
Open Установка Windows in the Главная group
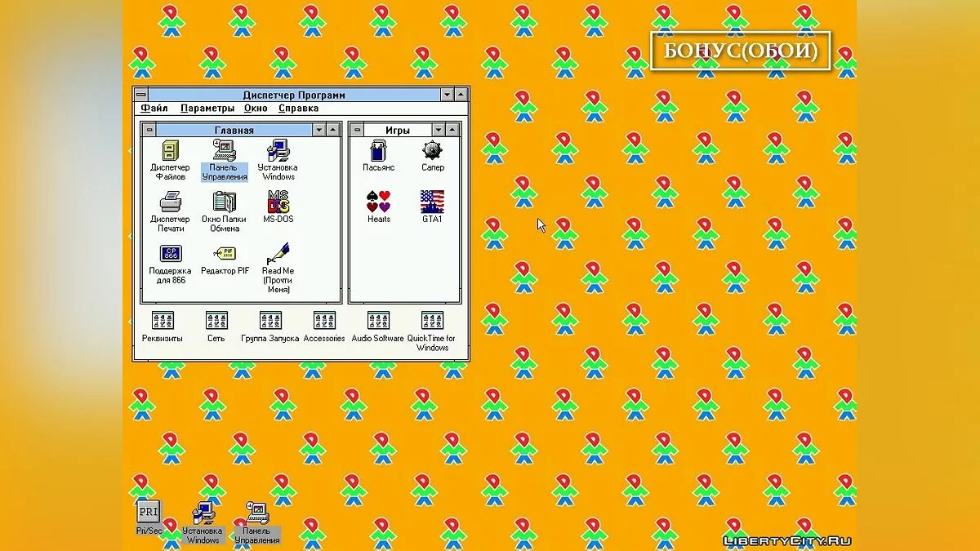click(278, 152)
